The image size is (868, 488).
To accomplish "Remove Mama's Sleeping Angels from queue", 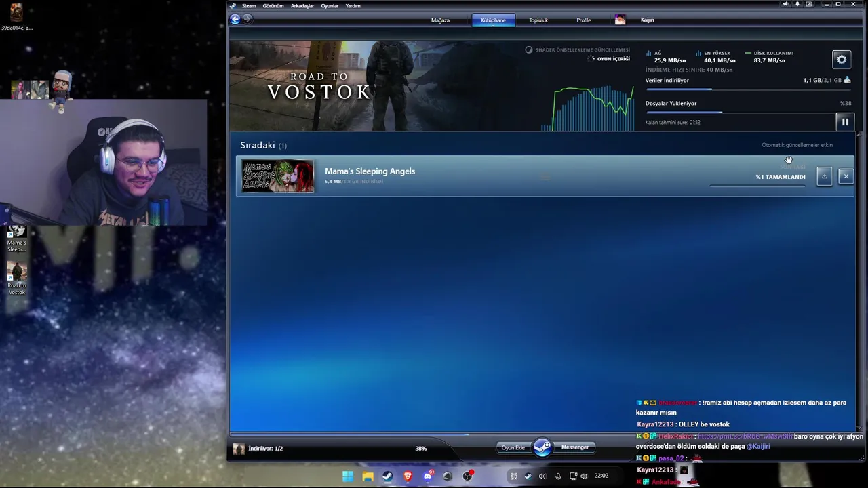I will [846, 176].
